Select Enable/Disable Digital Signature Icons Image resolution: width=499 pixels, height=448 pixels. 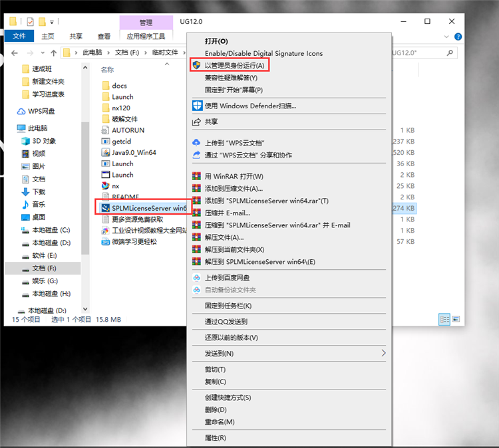coord(263,53)
